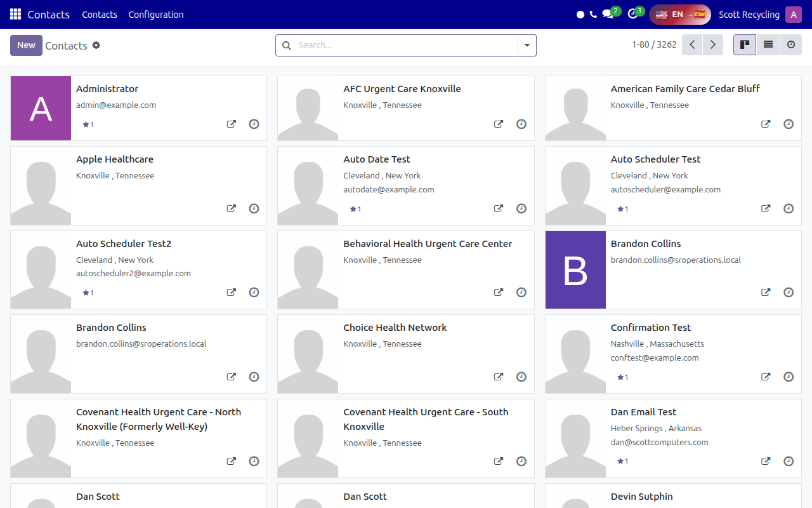Screen dimensions: 812x508
Task: Click the purple B avatar of Brandon Collins
Action: pyautogui.click(x=575, y=270)
